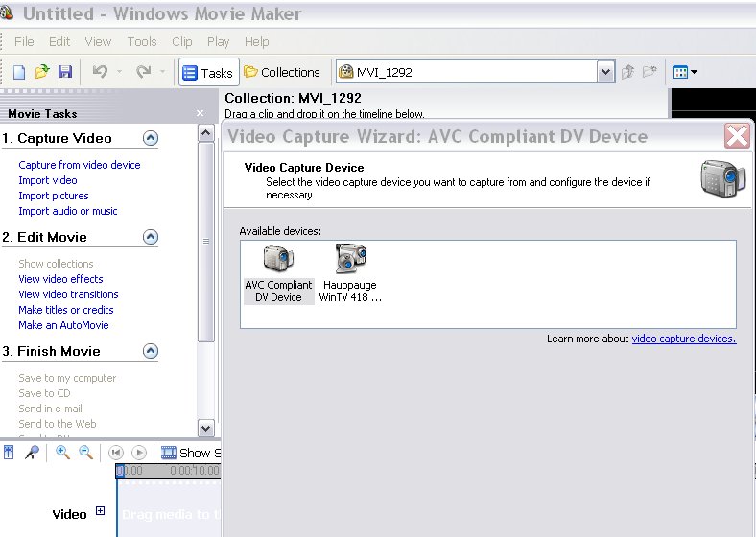The width and height of the screenshot is (756, 537).
Task: Open the Play menu
Action: (218, 42)
